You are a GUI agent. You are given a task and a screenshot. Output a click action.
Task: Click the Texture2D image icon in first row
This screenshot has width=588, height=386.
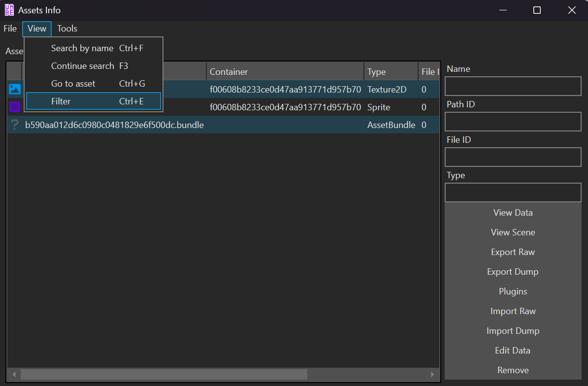click(15, 89)
